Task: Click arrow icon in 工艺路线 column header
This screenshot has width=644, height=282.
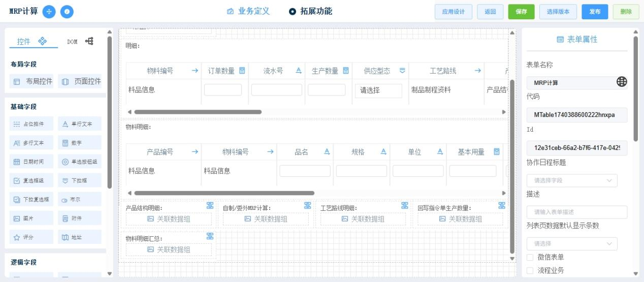Action: pos(477,71)
